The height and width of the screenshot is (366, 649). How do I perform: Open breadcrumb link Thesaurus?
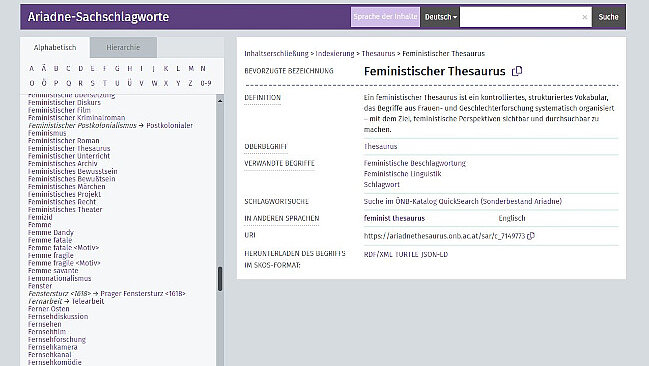[x=378, y=53]
